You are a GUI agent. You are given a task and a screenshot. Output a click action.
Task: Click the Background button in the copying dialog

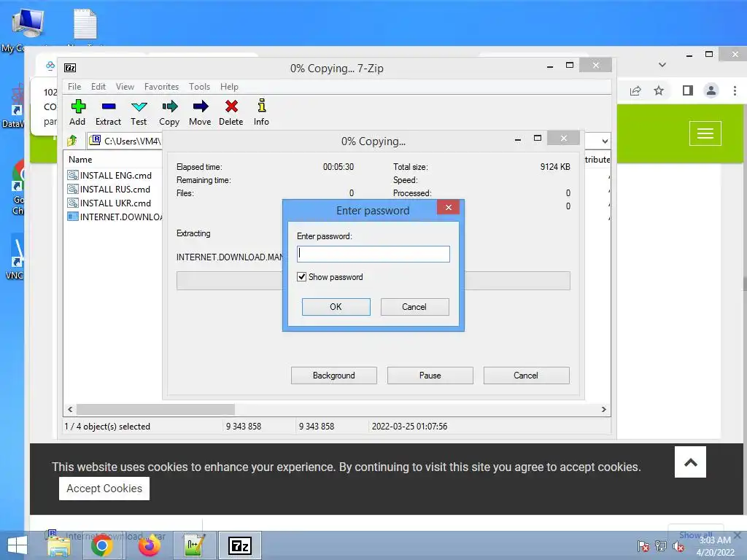pyautogui.click(x=334, y=376)
